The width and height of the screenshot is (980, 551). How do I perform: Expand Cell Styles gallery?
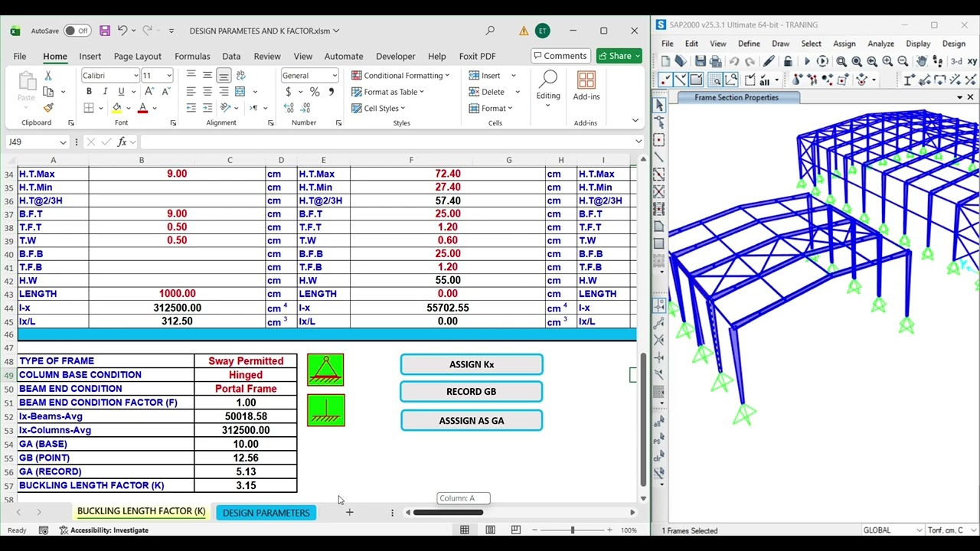pos(378,108)
